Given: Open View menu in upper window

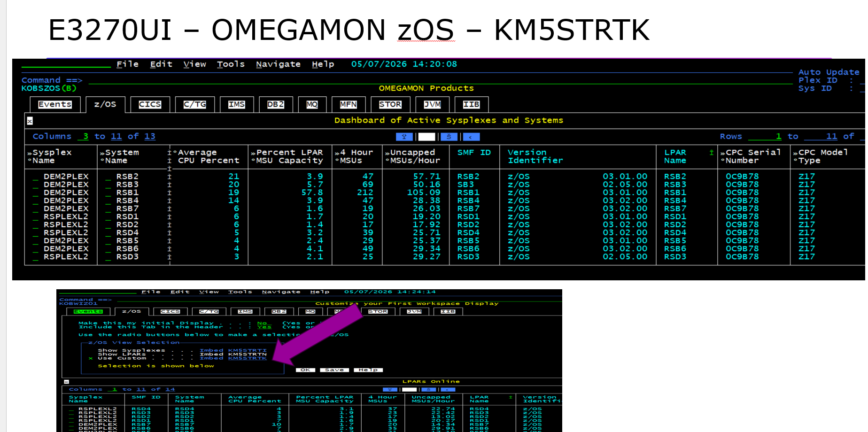Looking at the screenshot, I should (194, 64).
